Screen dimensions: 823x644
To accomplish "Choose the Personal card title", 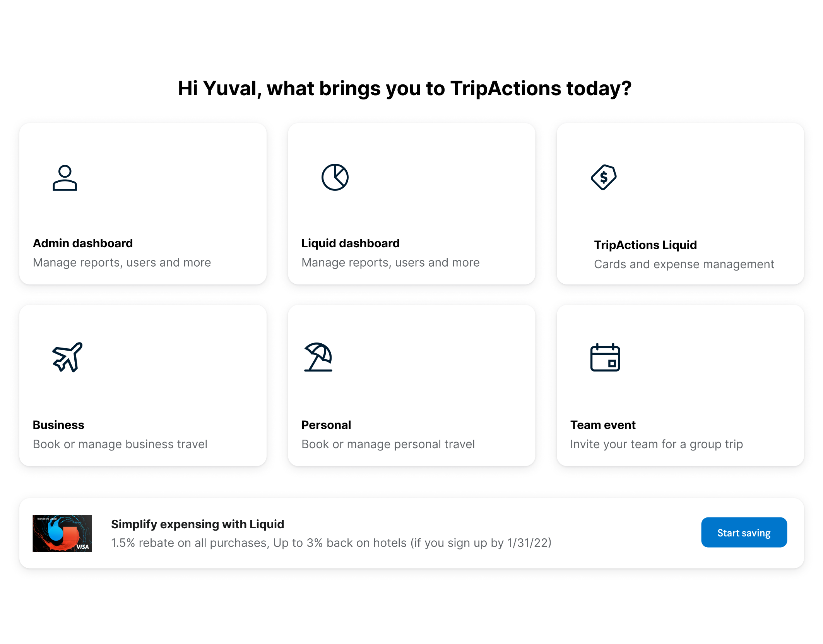I will click(x=326, y=425).
